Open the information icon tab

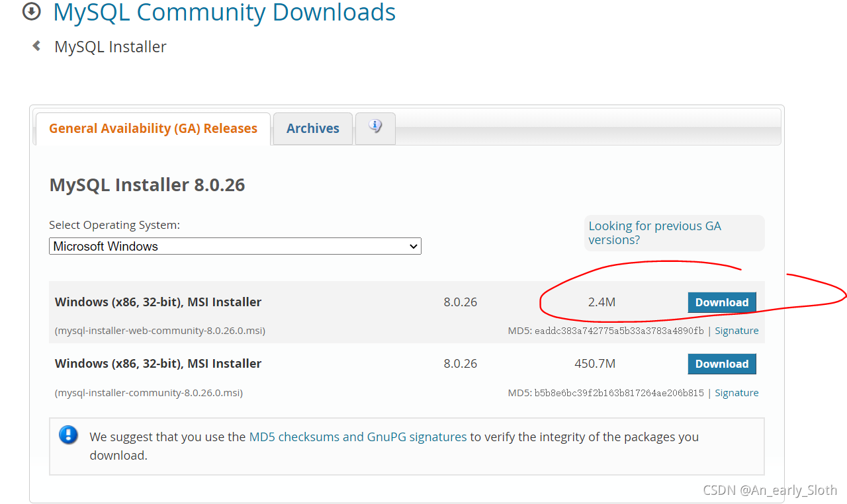(x=375, y=128)
